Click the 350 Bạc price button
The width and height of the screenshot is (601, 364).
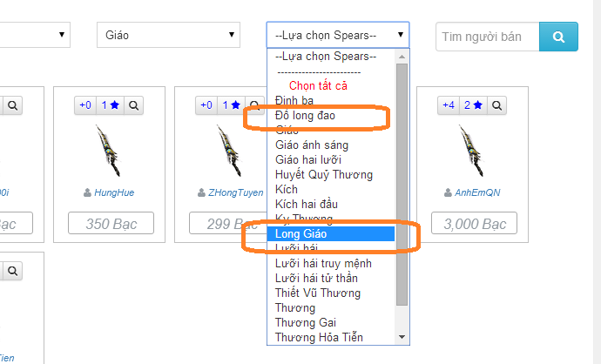pos(109,224)
